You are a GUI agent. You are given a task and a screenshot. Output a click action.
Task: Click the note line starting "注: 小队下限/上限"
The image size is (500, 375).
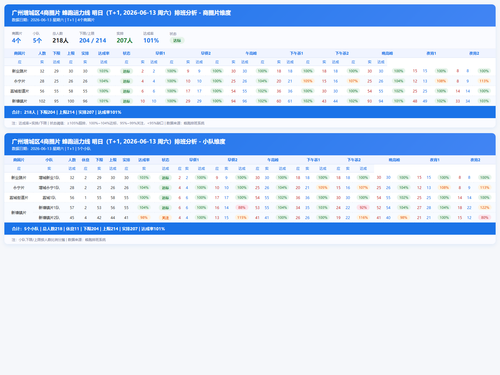[59, 240]
